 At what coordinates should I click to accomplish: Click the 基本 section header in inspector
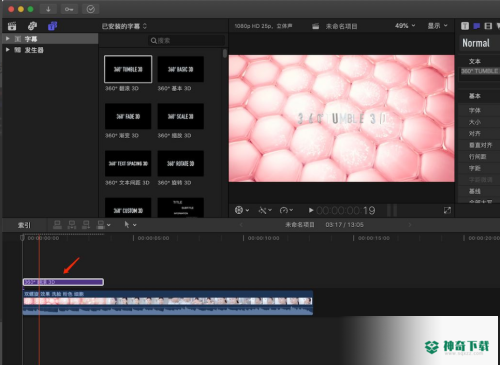coord(475,96)
